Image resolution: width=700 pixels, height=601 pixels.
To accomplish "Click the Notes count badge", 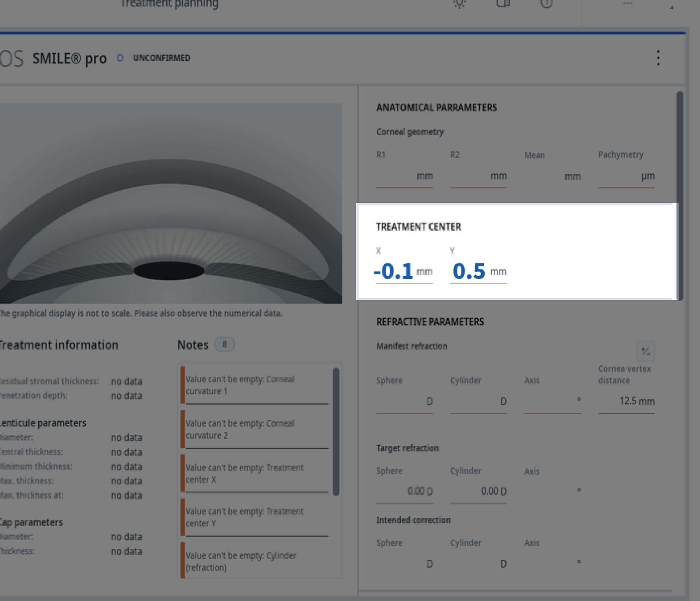I will pyautogui.click(x=224, y=344).
